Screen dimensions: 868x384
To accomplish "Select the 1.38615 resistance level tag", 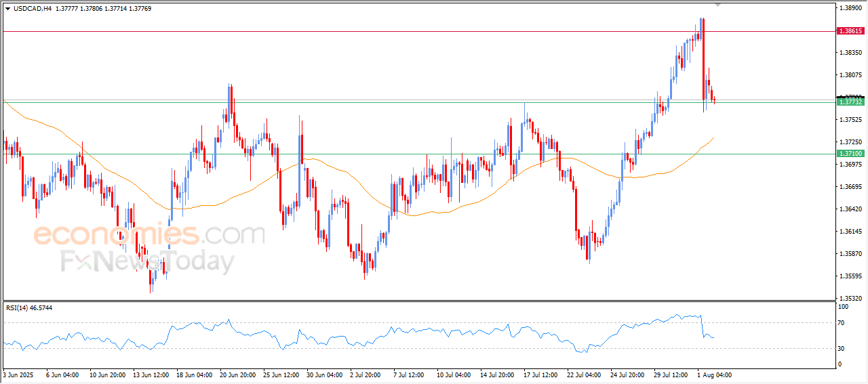I will point(850,31).
